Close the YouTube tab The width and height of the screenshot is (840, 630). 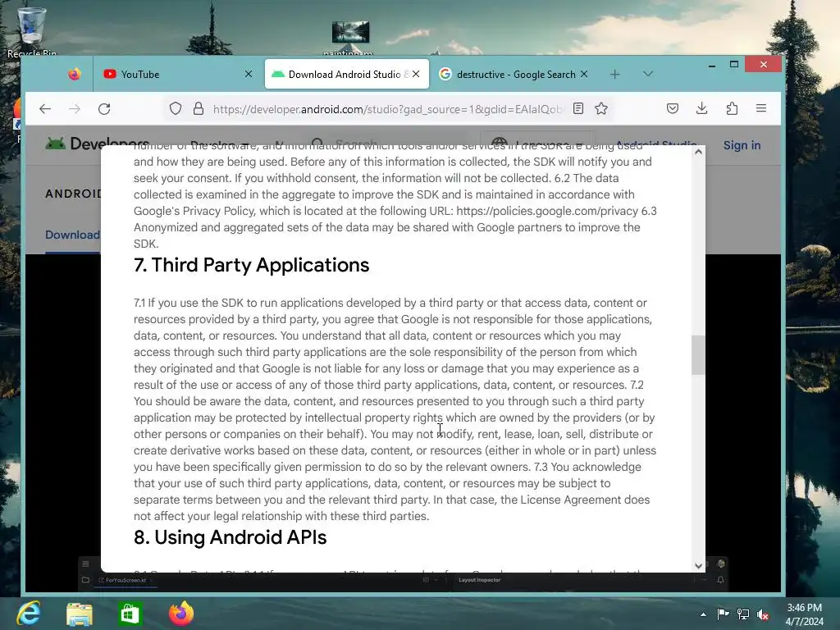(248, 74)
